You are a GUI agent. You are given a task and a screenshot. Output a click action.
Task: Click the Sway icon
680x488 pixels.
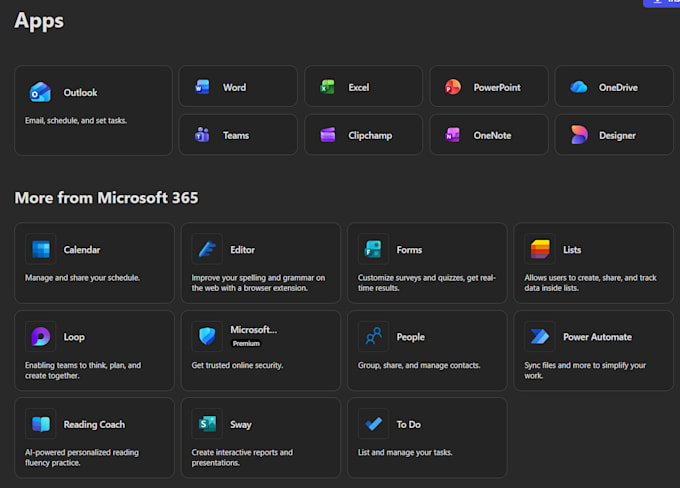(x=207, y=424)
